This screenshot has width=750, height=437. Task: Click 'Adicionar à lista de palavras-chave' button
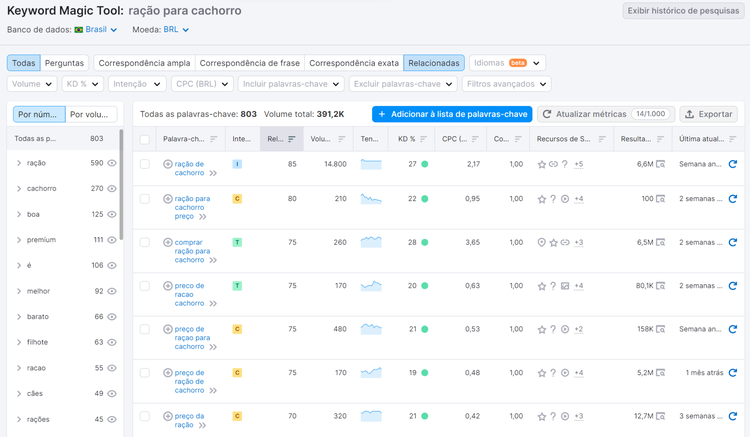click(452, 114)
